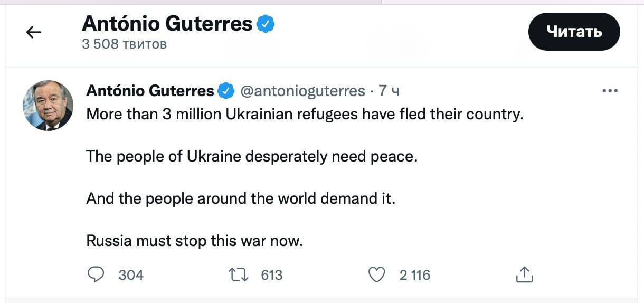Click the header title António Guterres

click(x=167, y=24)
